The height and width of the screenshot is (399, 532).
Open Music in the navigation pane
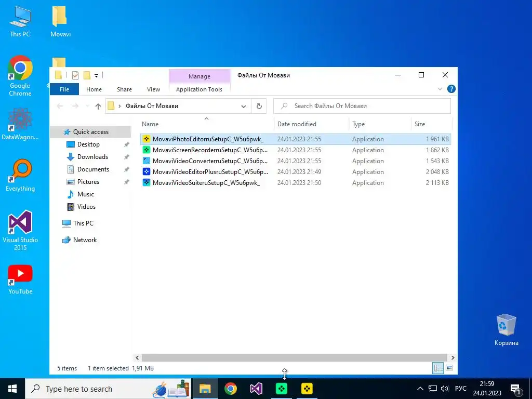pyautogui.click(x=85, y=194)
